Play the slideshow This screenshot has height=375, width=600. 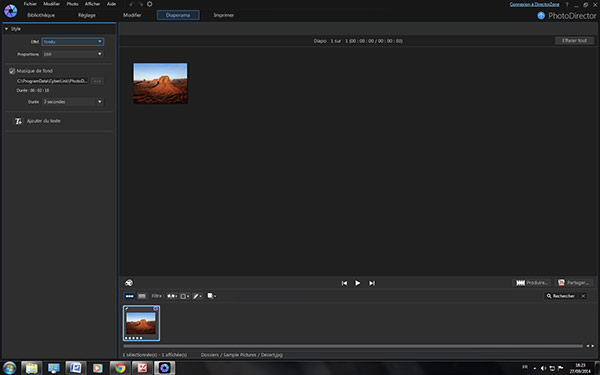357,283
